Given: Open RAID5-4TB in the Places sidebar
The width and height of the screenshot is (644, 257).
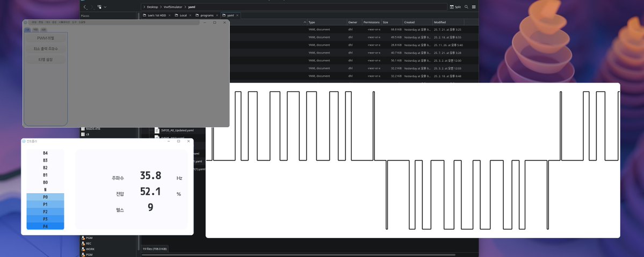Looking at the screenshot, I should (93, 129).
